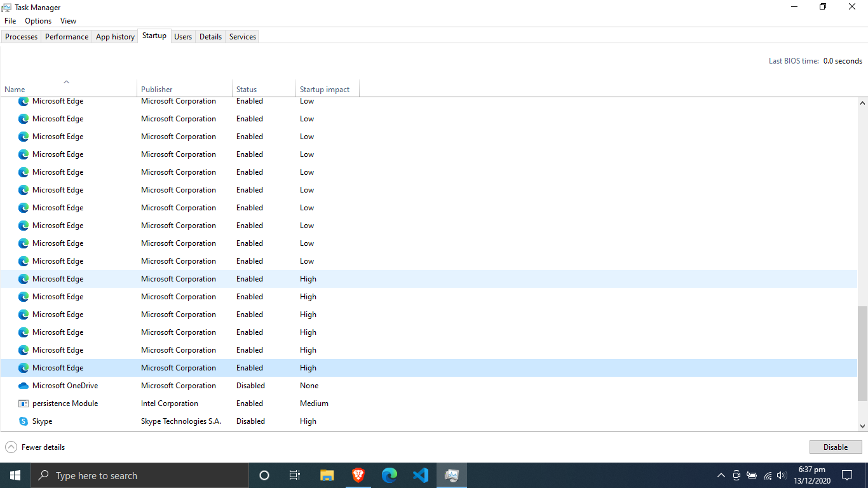The image size is (868, 488).
Task: Click the Enabled status of persistence Module
Action: (x=250, y=403)
